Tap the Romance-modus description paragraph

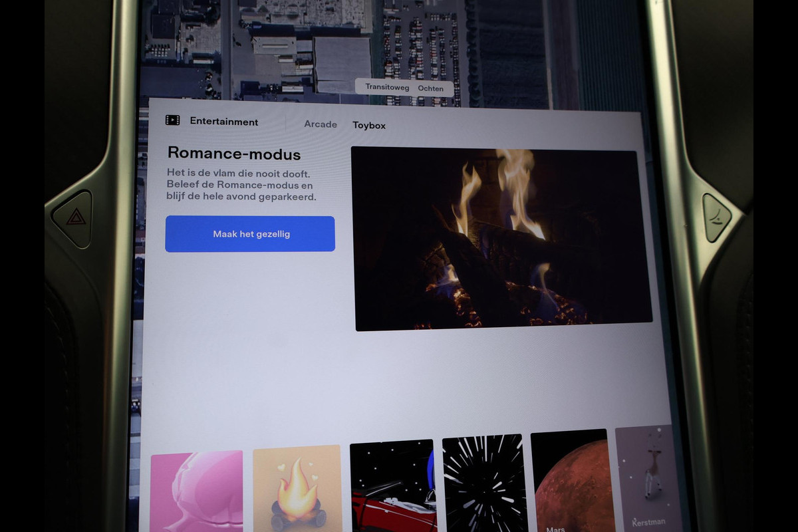pyautogui.click(x=239, y=185)
